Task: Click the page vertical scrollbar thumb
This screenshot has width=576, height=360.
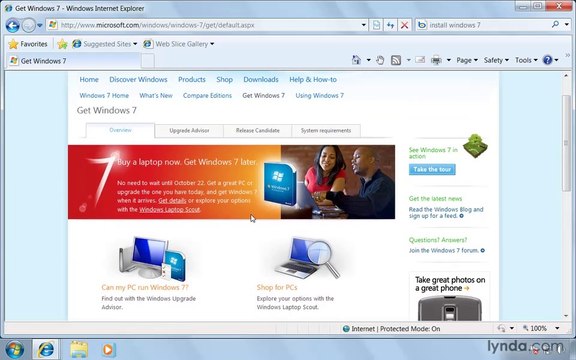Action: (x=566, y=142)
